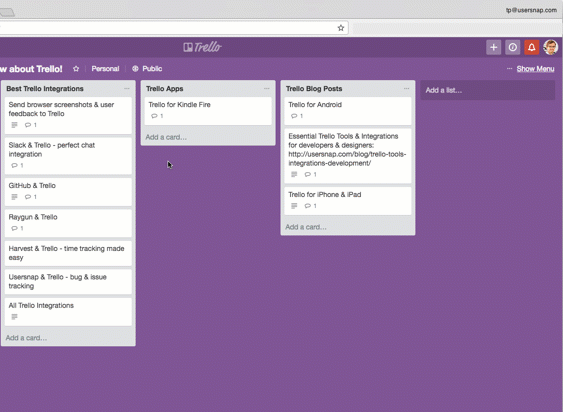Image resolution: width=563 pixels, height=412 pixels.
Task: Open the user avatar profile menu
Action: tap(551, 47)
